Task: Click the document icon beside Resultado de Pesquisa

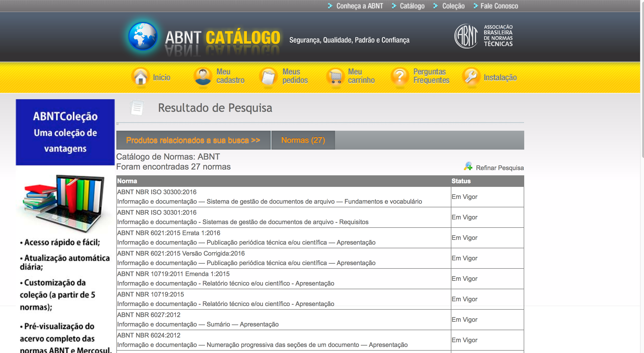Action: point(137,108)
